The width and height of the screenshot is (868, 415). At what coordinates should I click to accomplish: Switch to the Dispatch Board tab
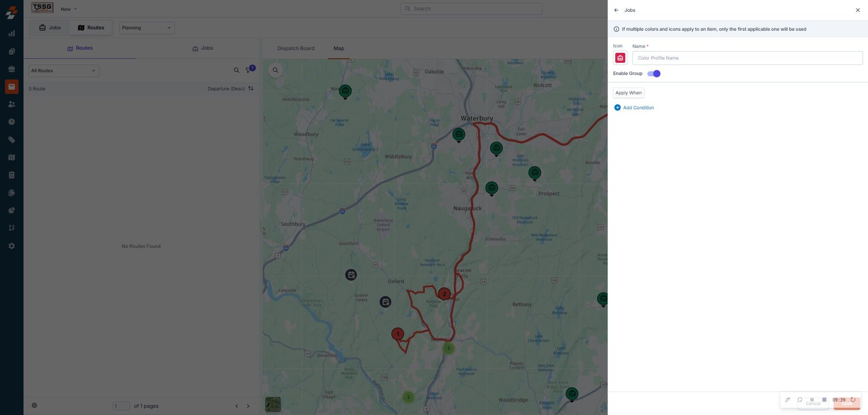click(x=296, y=48)
